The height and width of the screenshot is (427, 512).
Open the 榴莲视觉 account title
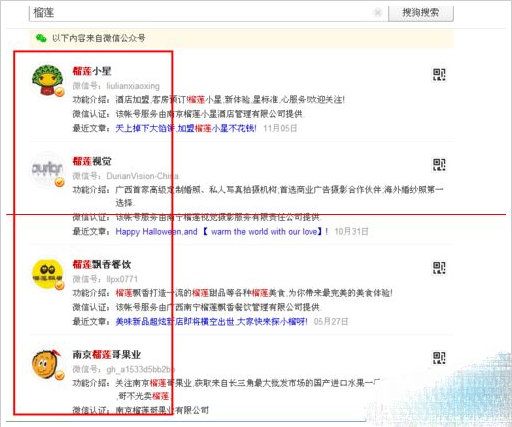pos(92,161)
